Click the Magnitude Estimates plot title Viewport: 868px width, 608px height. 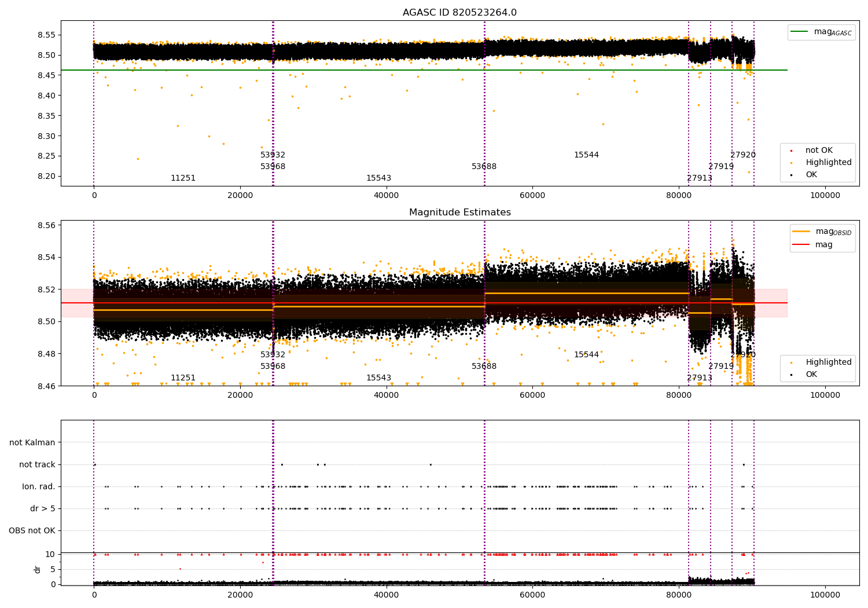pyautogui.click(x=459, y=213)
